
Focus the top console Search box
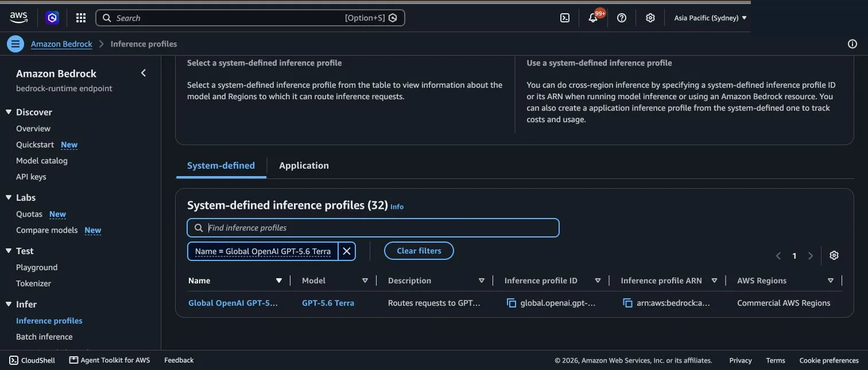pos(250,18)
